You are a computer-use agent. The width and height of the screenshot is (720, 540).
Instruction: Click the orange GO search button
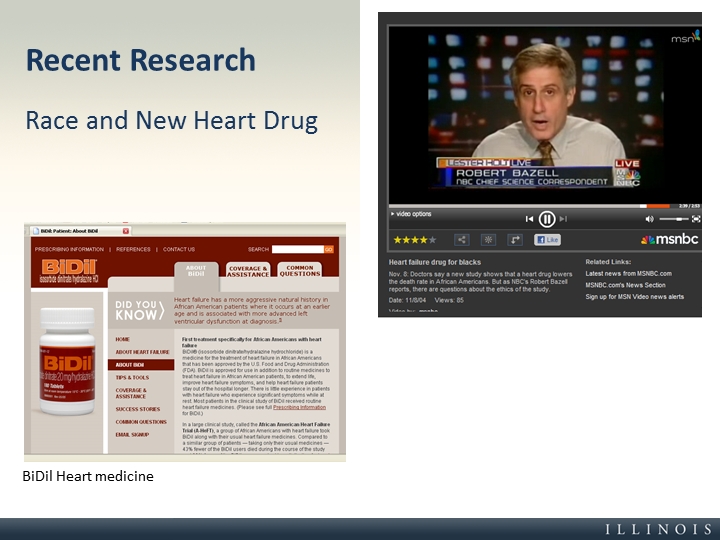(329, 249)
